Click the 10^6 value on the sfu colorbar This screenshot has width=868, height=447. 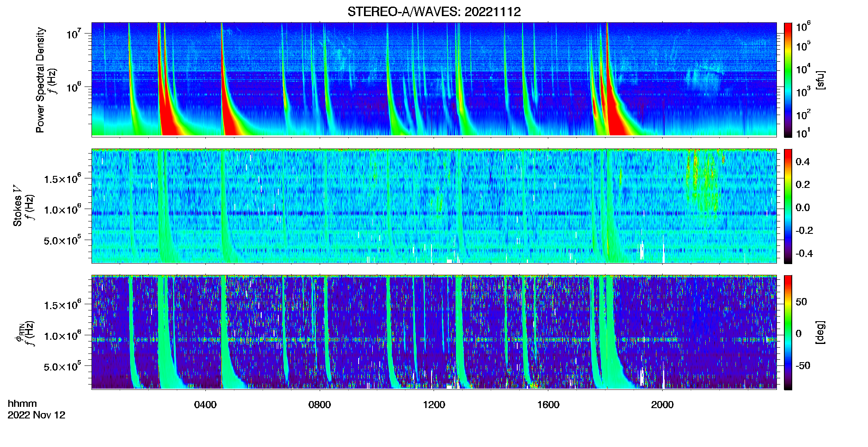[x=803, y=26]
